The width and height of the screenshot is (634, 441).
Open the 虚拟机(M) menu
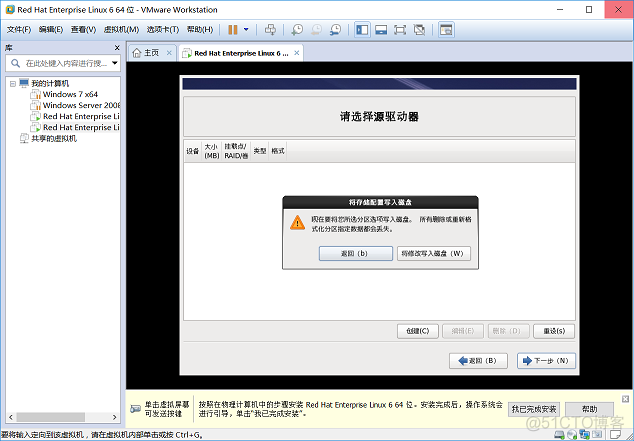[121, 30]
